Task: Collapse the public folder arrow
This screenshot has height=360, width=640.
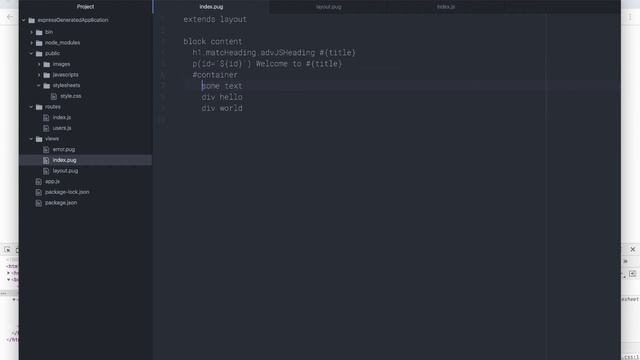Action: (x=31, y=53)
